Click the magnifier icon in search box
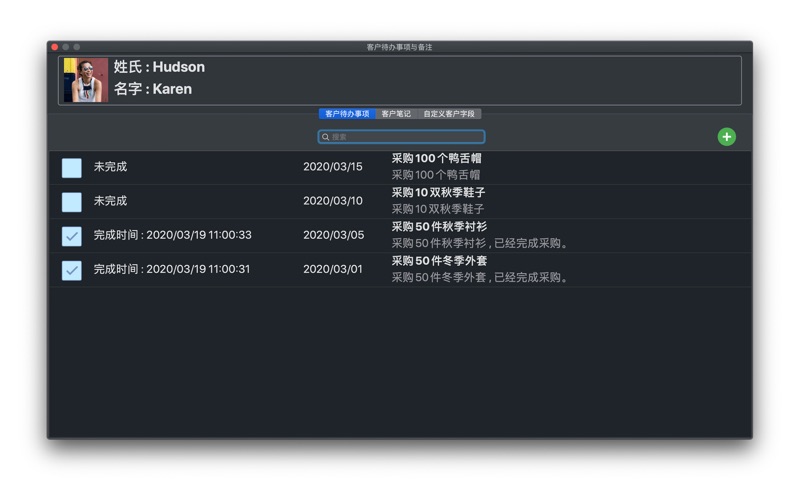The width and height of the screenshot is (800, 500). [326, 137]
